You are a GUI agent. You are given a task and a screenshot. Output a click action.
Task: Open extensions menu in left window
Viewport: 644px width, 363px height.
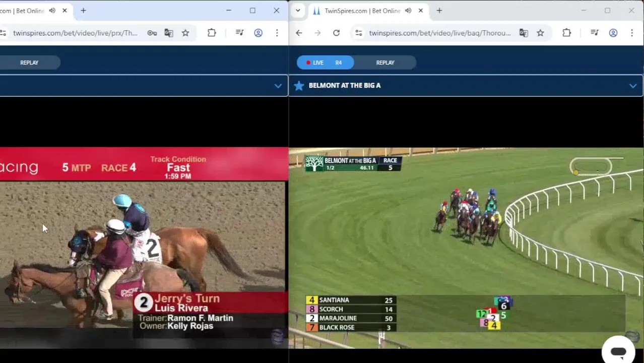(x=212, y=33)
